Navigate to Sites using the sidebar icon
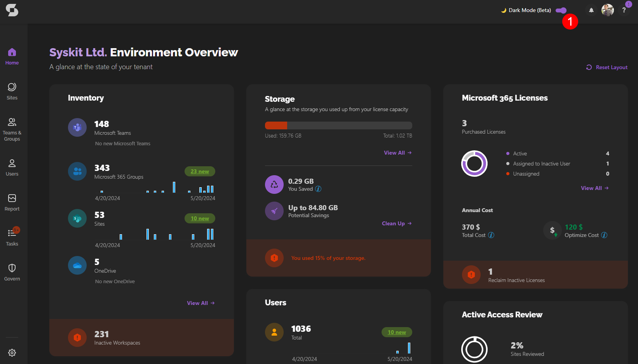The height and width of the screenshot is (364, 638). [12, 90]
